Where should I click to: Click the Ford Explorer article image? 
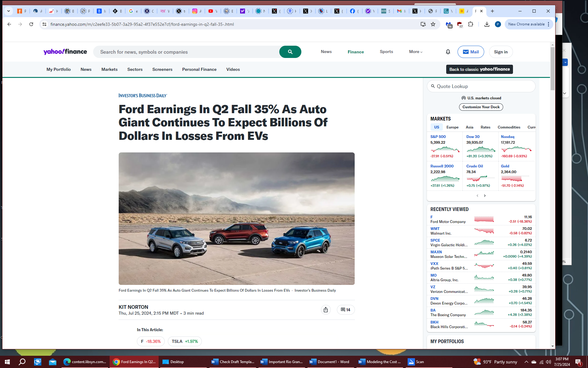point(236,218)
